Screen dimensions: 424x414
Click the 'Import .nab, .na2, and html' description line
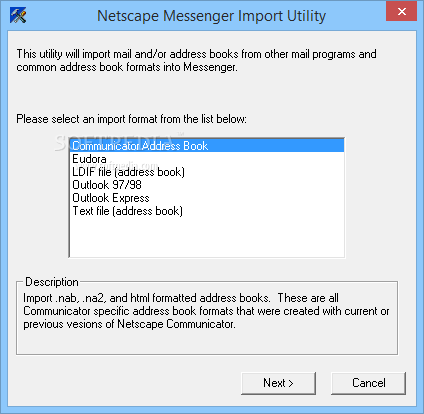[x=181, y=298]
